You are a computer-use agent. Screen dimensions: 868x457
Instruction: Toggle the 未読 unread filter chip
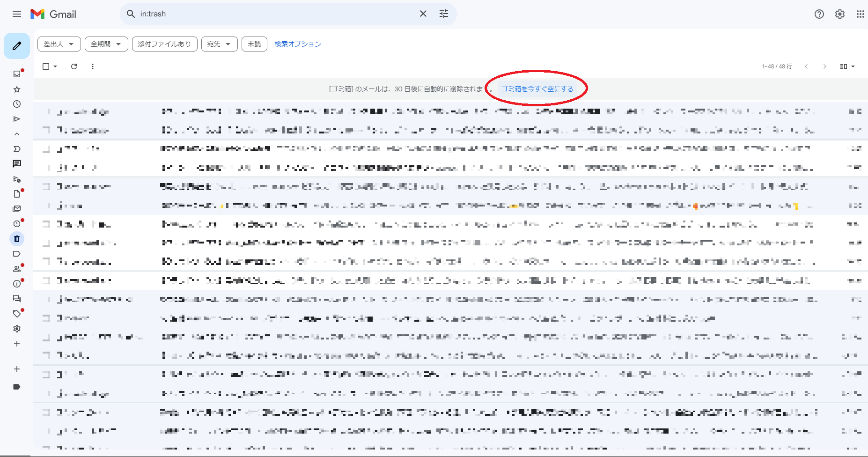(x=254, y=44)
